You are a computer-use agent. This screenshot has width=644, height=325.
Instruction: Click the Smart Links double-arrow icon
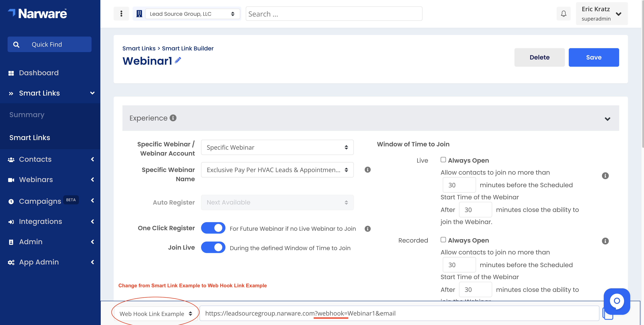(11, 94)
